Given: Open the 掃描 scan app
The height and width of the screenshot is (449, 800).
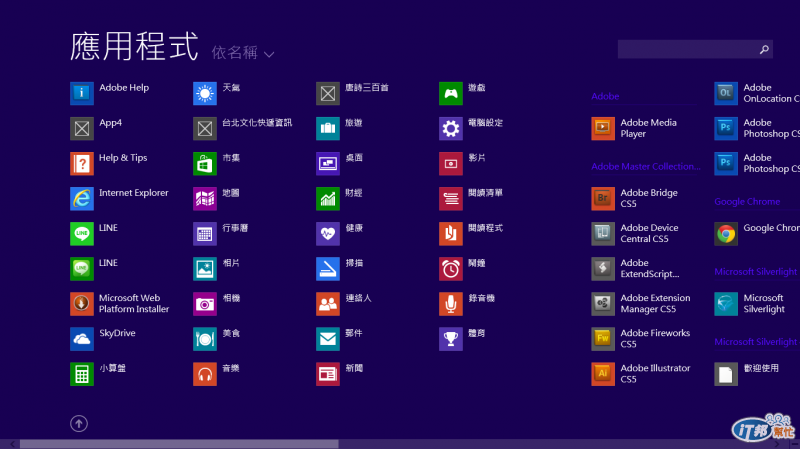Looking at the screenshot, I should tap(340, 269).
